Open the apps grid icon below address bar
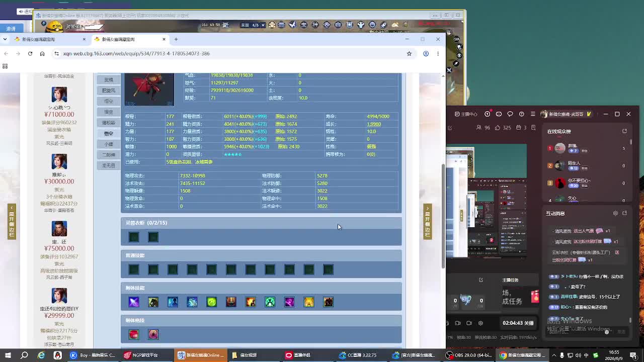The image size is (644, 362). point(5,66)
